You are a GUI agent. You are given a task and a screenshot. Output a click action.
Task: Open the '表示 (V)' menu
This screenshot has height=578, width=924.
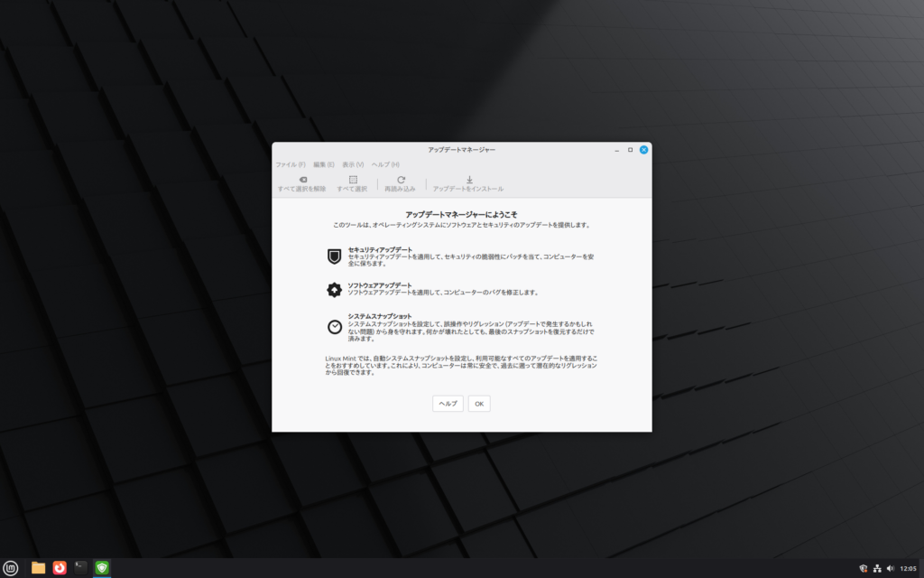[353, 164]
